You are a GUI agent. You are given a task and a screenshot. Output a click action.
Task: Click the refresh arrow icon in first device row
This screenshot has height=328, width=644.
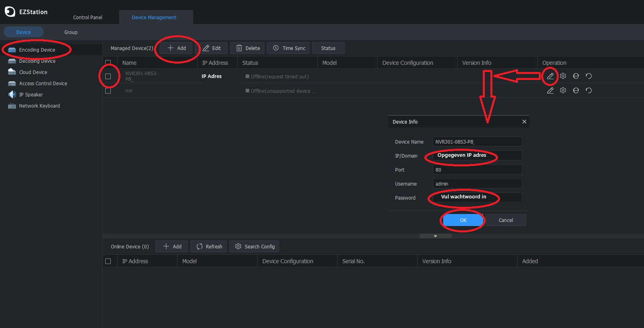coord(588,76)
